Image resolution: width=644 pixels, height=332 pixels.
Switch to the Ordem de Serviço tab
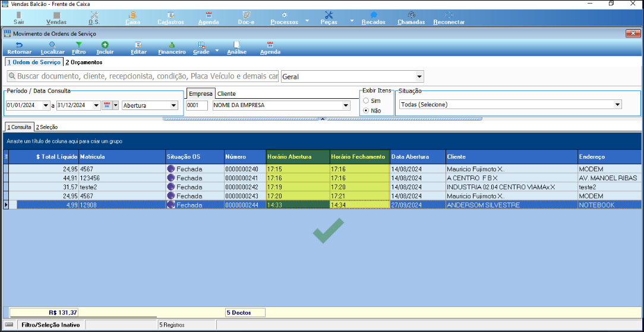tap(34, 62)
